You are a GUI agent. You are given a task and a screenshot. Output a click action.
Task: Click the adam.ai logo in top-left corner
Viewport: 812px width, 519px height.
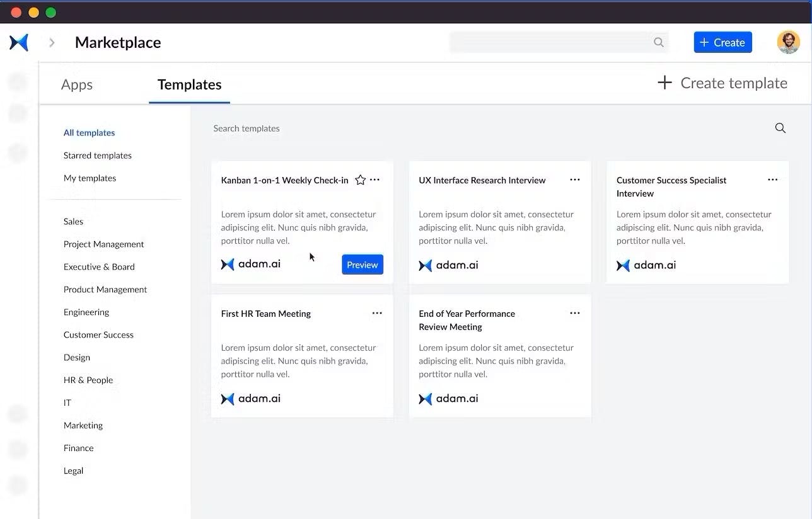click(19, 43)
